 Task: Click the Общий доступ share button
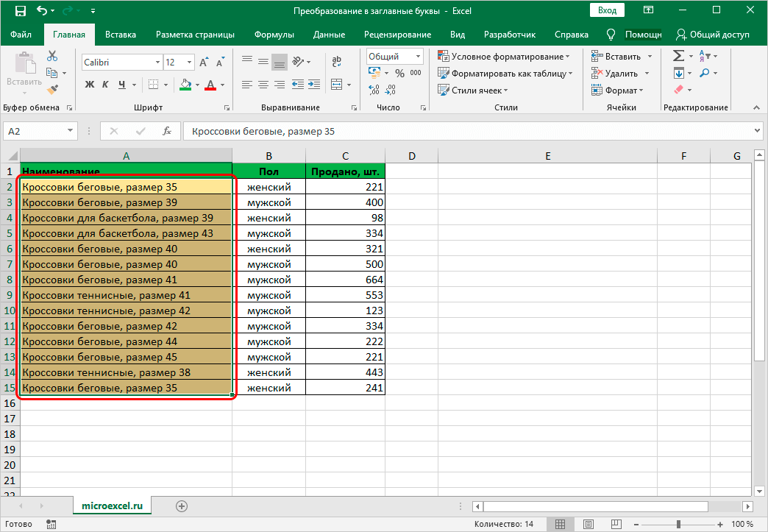pos(713,35)
